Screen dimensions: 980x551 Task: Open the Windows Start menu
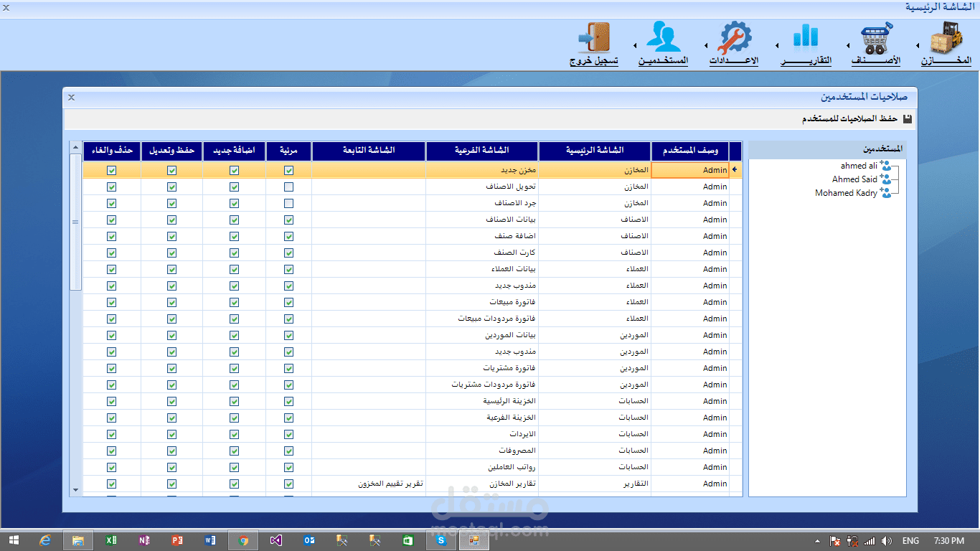tap(14, 540)
